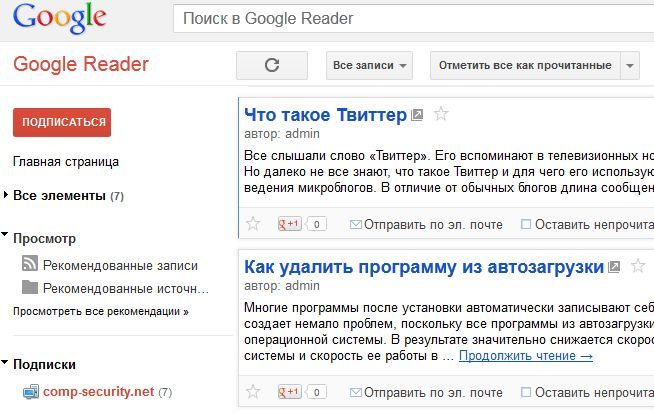
Task: Open arrow next to 'Отметить все как прочитанные'
Action: pos(630,65)
